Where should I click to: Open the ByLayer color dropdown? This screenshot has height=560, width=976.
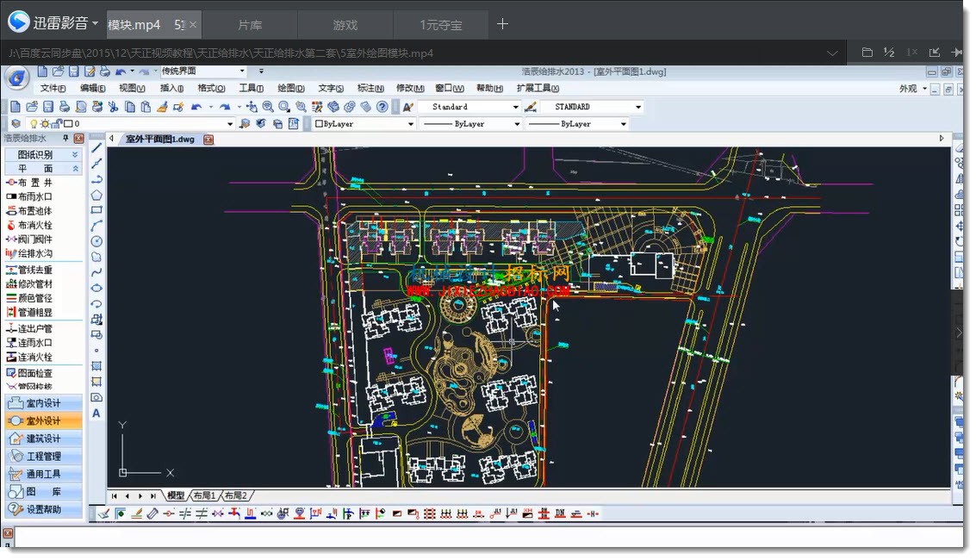point(410,124)
